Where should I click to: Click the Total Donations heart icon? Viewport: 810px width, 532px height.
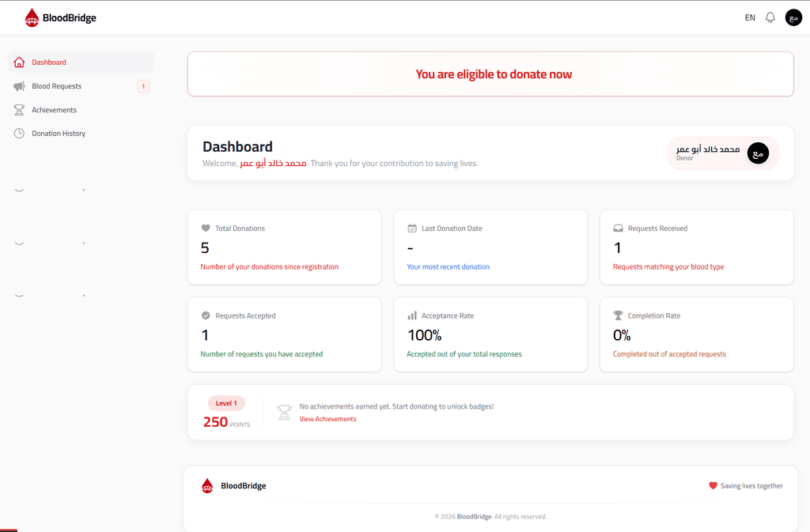pos(206,228)
